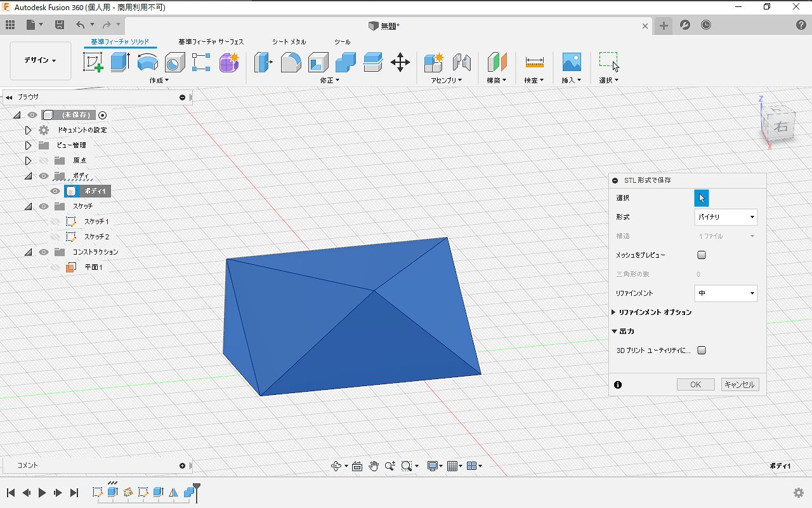Enable Send to 3D Print Utility checkbox
This screenshot has height=508, width=812.
click(x=702, y=351)
